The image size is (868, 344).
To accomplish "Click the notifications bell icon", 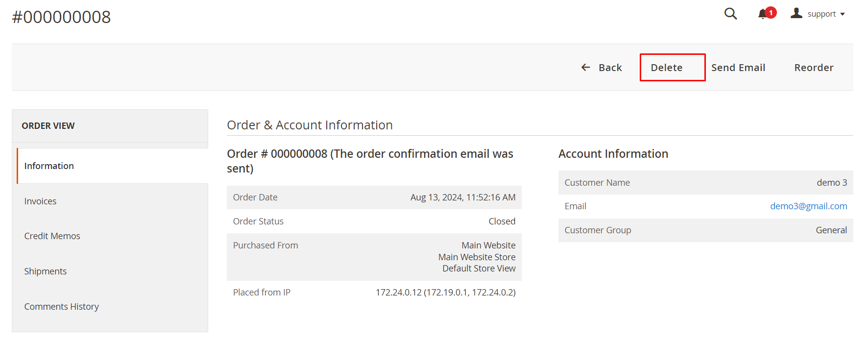I will tap(762, 14).
